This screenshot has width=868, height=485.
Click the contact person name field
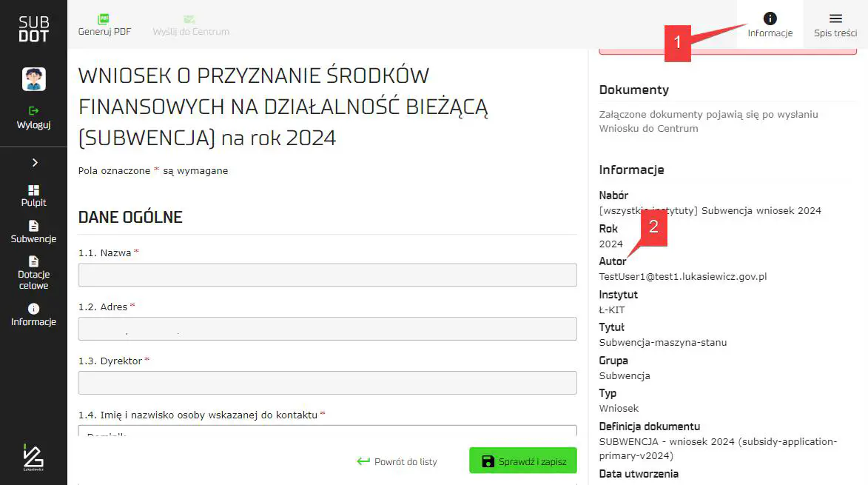point(327,431)
